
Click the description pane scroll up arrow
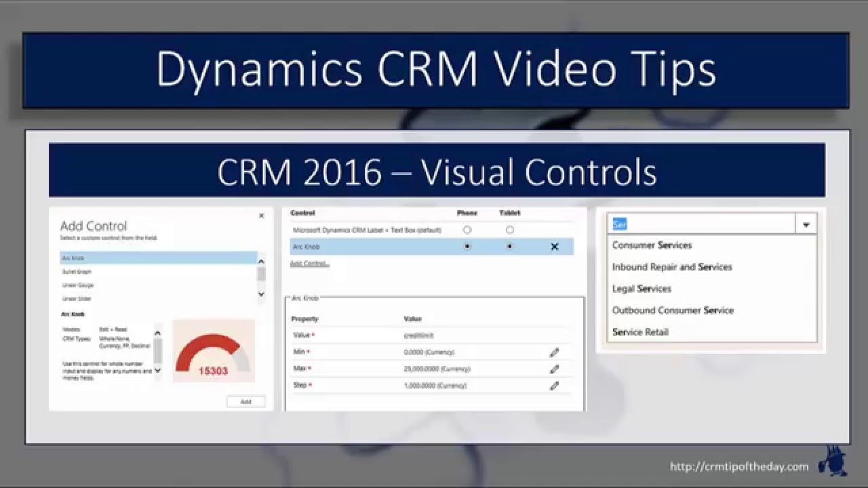(158, 333)
